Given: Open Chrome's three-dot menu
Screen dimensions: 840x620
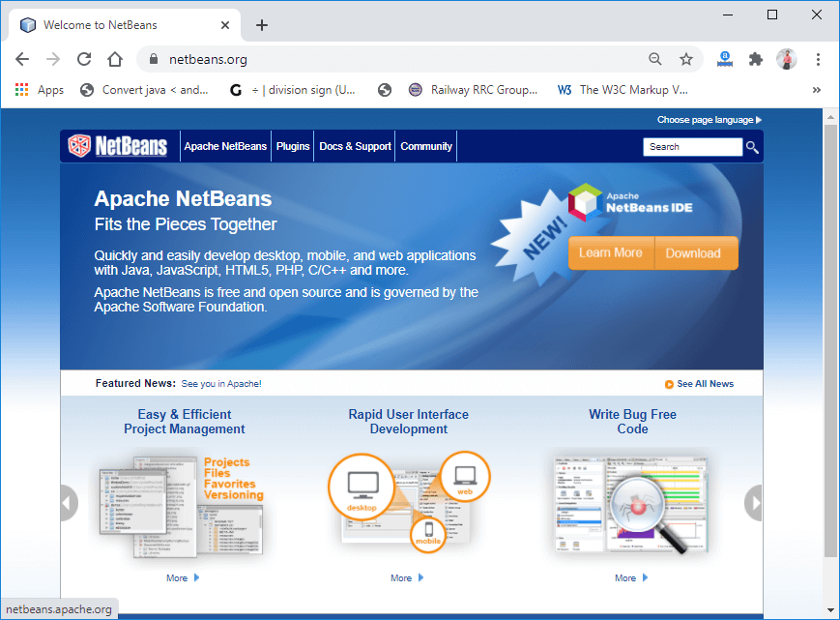Looking at the screenshot, I should 818,59.
